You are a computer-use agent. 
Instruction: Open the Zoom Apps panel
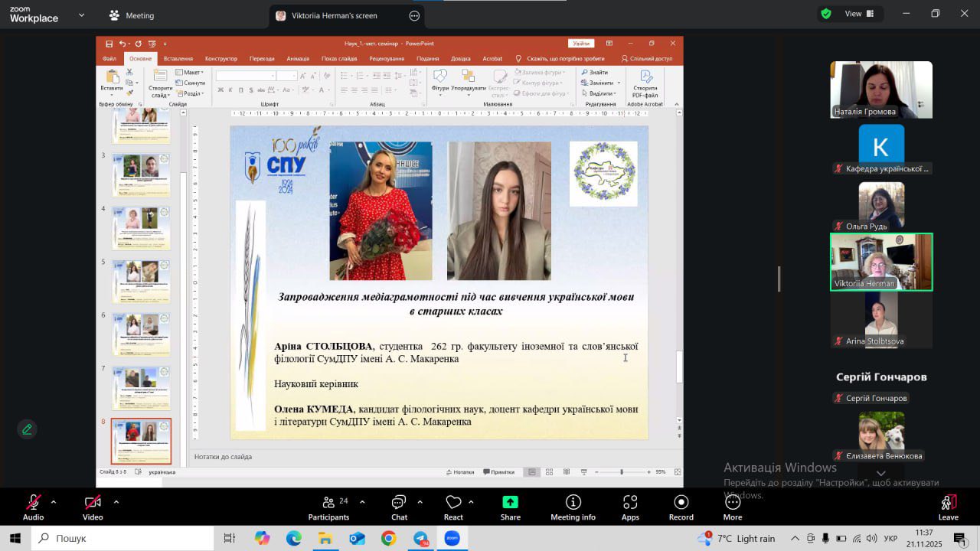click(x=630, y=507)
